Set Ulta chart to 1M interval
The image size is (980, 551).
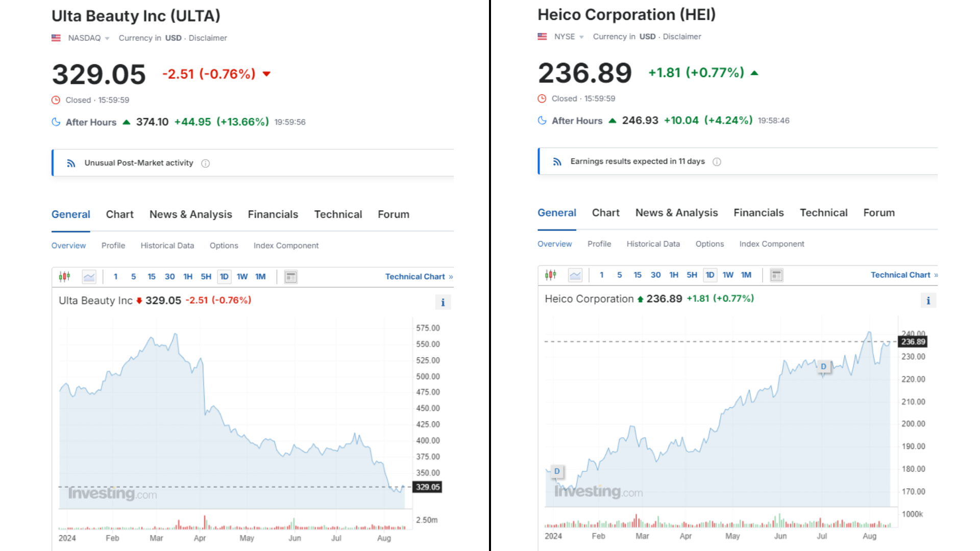click(260, 277)
